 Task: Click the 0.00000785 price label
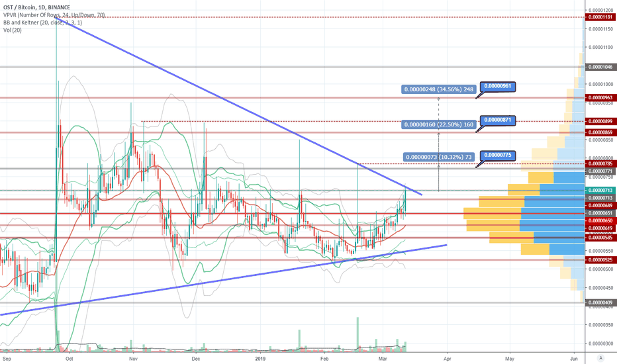point(601,163)
